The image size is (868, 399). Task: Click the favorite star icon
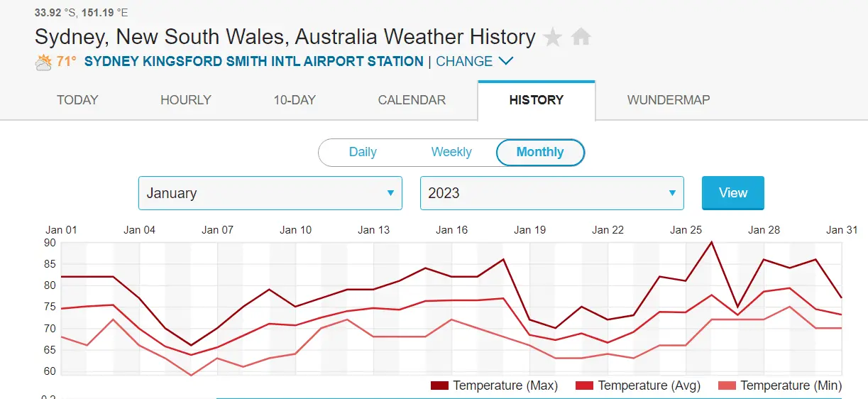(553, 37)
